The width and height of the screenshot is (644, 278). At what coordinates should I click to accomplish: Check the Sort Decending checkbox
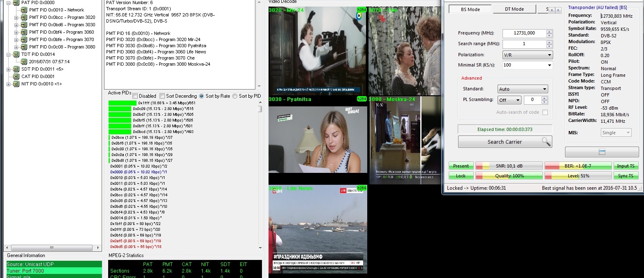tap(162, 96)
